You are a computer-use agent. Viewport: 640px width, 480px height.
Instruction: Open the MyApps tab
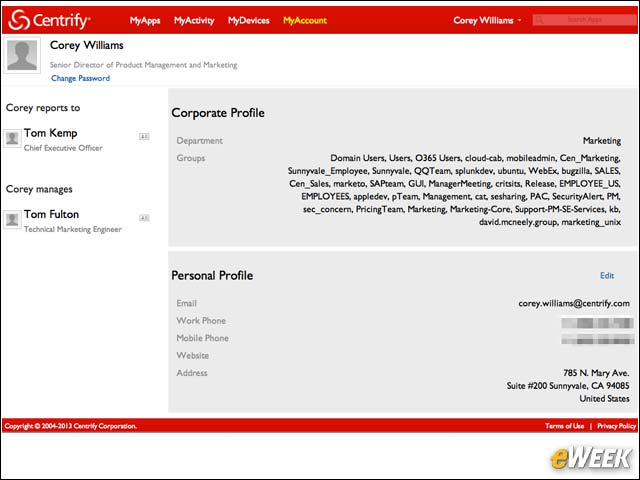(145, 20)
